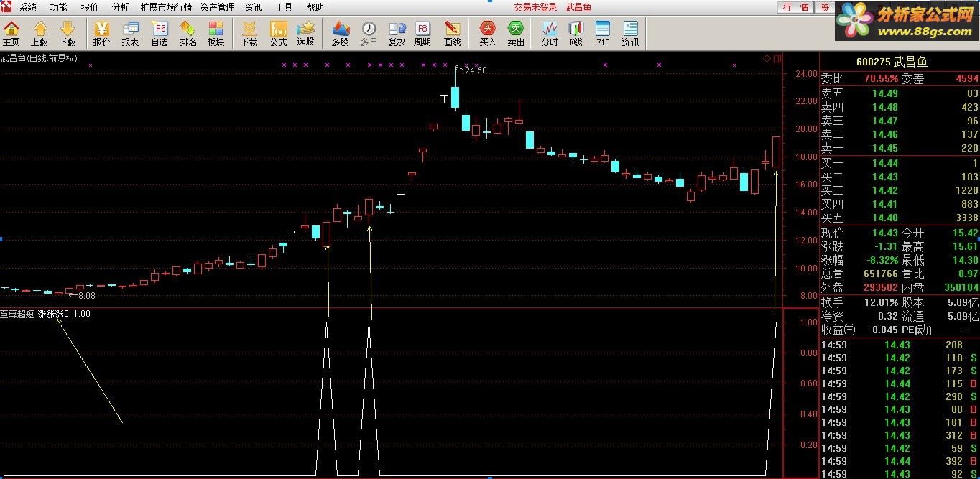Open the 帮助 menu

point(315,7)
